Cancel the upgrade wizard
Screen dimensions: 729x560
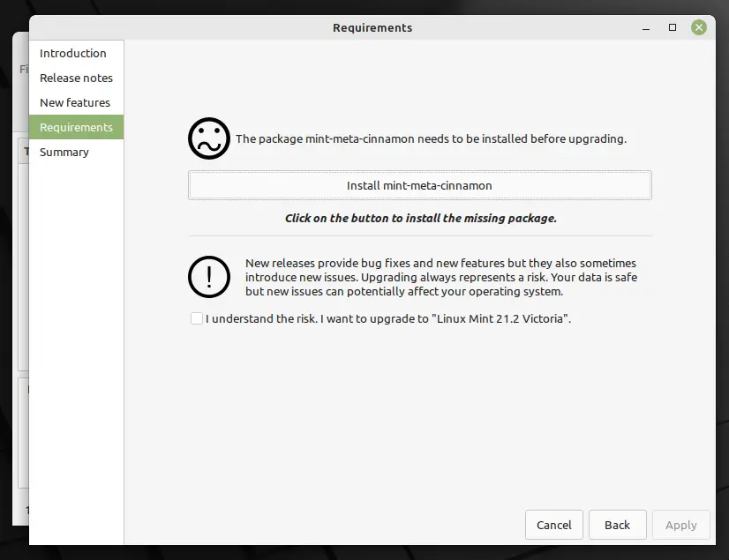point(553,525)
